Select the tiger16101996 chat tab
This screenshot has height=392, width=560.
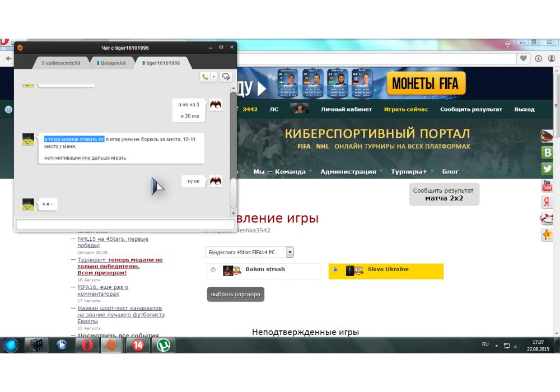click(x=161, y=63)
